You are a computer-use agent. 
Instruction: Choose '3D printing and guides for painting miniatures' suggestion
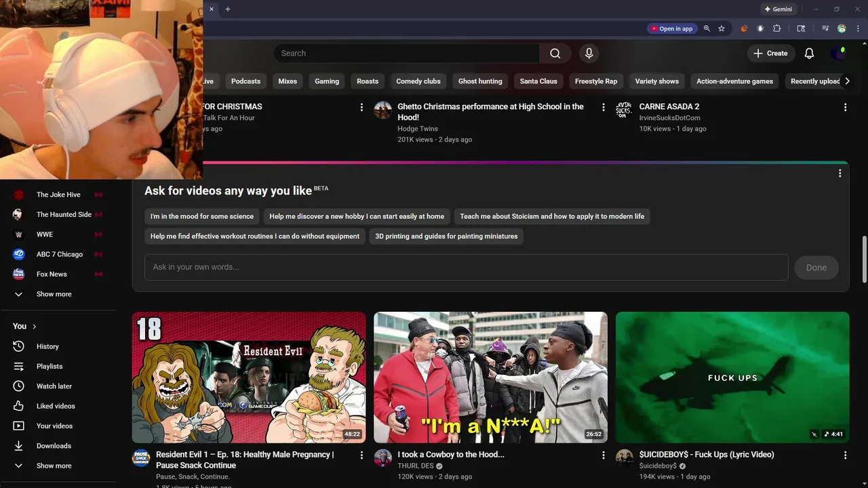coord(446,237)
